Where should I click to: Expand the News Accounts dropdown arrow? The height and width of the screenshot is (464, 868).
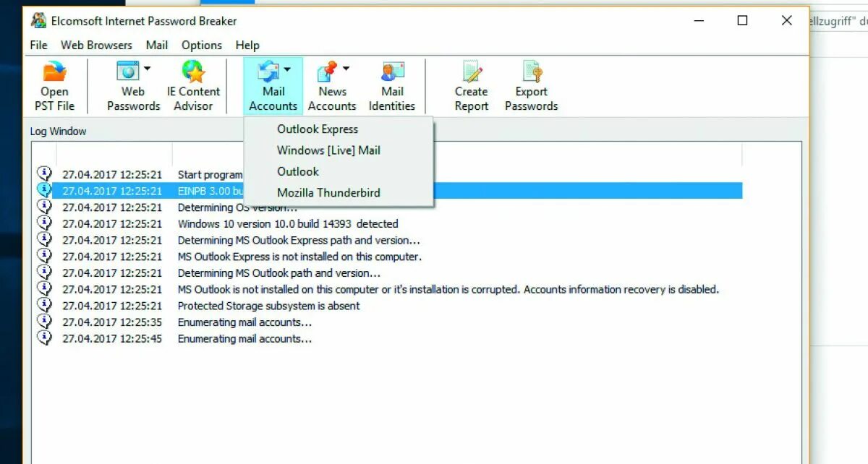pyautogui.click(x=346, y=69)
